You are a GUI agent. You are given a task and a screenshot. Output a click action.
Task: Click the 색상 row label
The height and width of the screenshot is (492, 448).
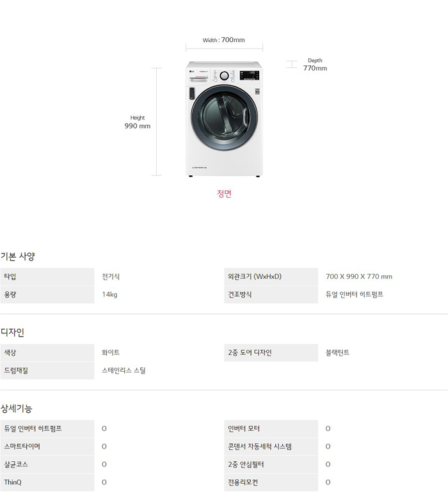tap(10, 353)
